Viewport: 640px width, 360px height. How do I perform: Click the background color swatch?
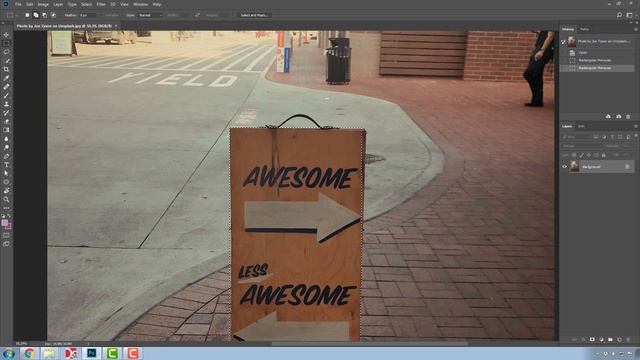9,227
